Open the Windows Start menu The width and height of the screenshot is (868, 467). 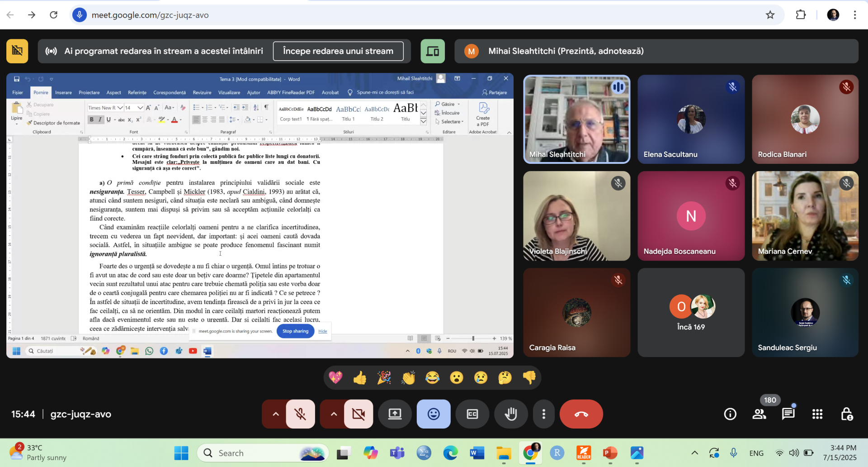point(181,453)
